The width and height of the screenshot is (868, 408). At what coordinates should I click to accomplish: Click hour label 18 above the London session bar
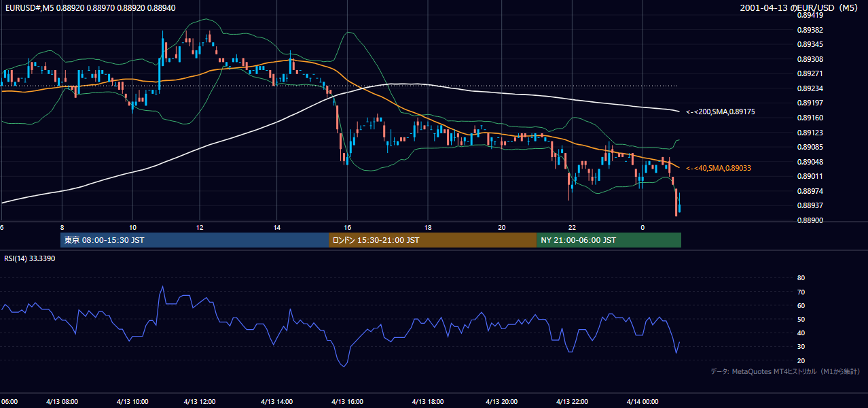coord(428,227)
